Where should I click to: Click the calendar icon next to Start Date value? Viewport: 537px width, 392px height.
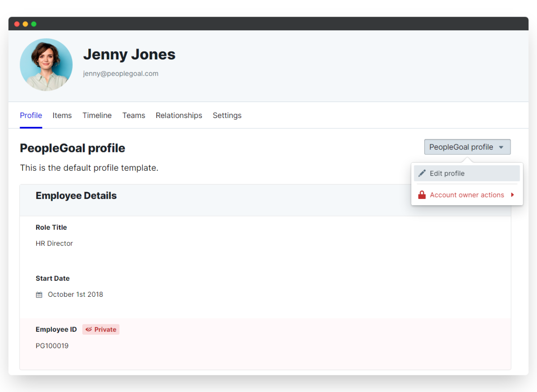(x=39, y=295)
